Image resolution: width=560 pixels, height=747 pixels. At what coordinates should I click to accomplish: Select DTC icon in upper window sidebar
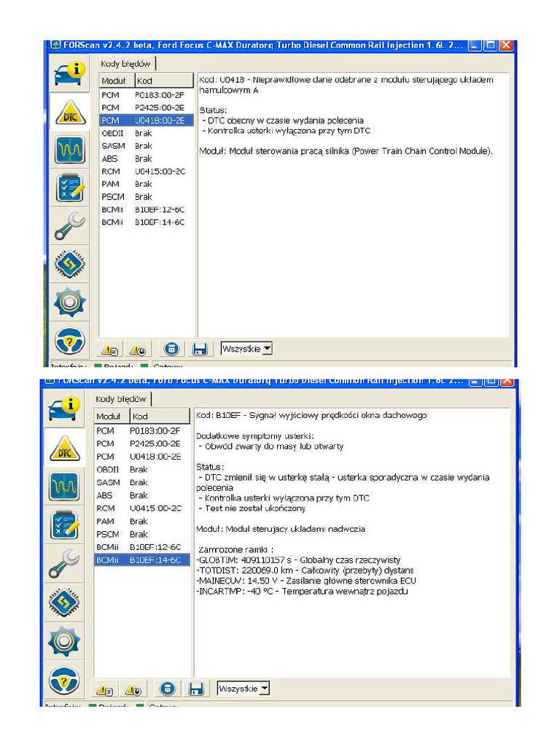[70, 113]
